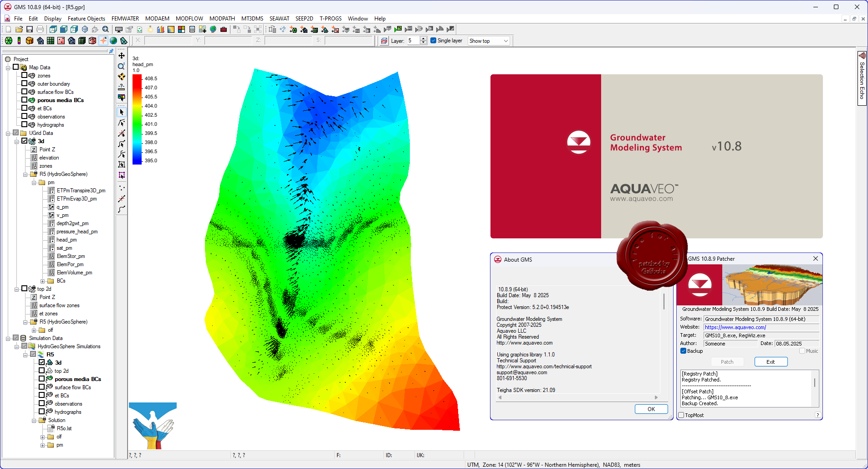Viewport: 868px width, 469px height.
Task: Toggle hydrographs checkbox under Map Data
Action: [25, 124]
